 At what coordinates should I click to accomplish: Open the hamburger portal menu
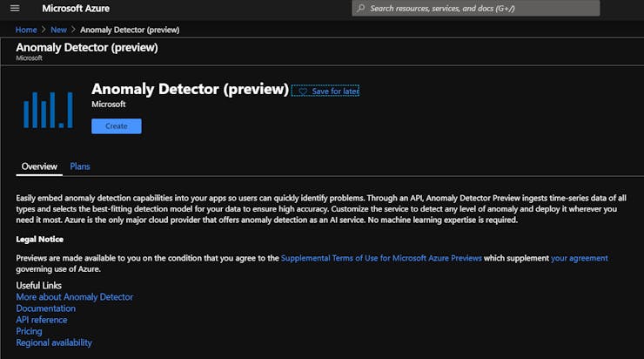point(15,8)
